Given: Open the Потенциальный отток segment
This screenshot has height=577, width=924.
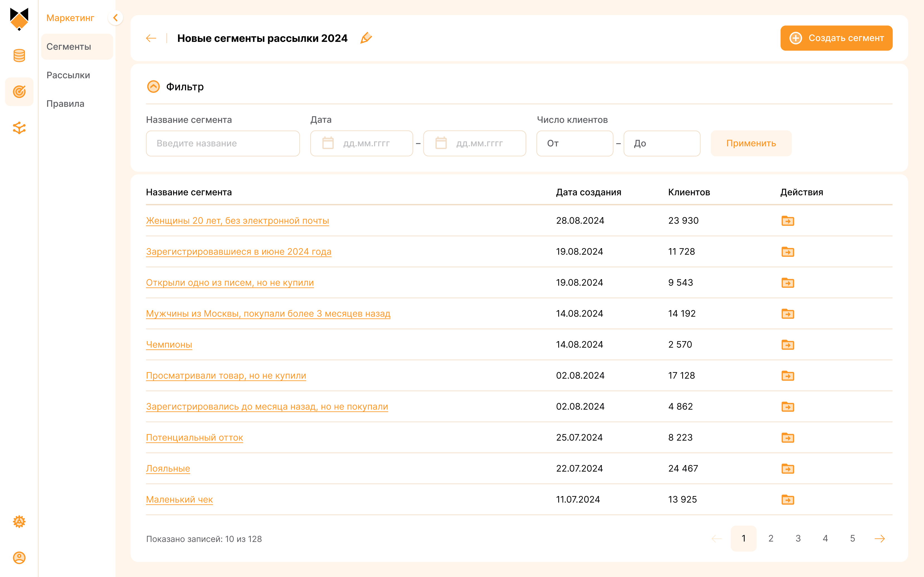Looking at the screenshot, I should click(x=194, y=437).
